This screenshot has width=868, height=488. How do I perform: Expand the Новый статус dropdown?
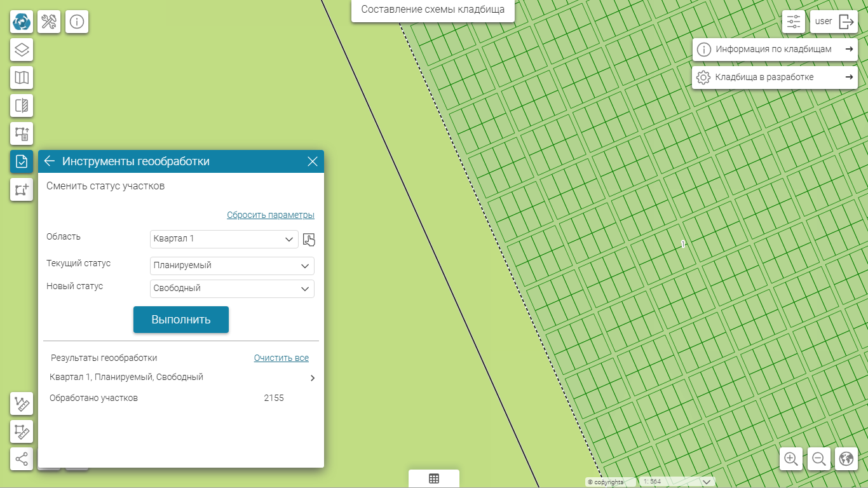(232, 288)
